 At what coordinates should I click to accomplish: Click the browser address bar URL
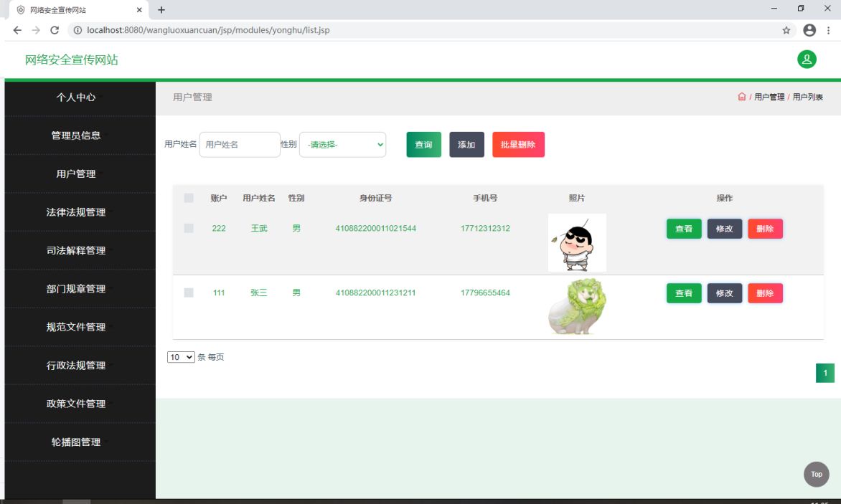click(x=208, y=30)
